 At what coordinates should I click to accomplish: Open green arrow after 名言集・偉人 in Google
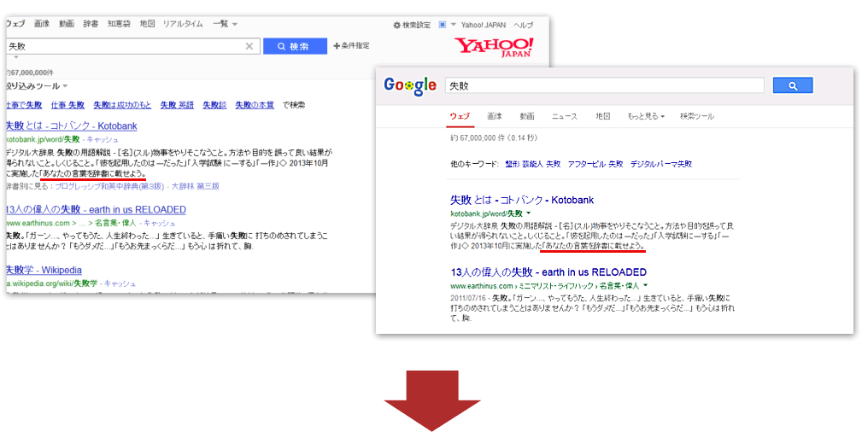[646, 285]
